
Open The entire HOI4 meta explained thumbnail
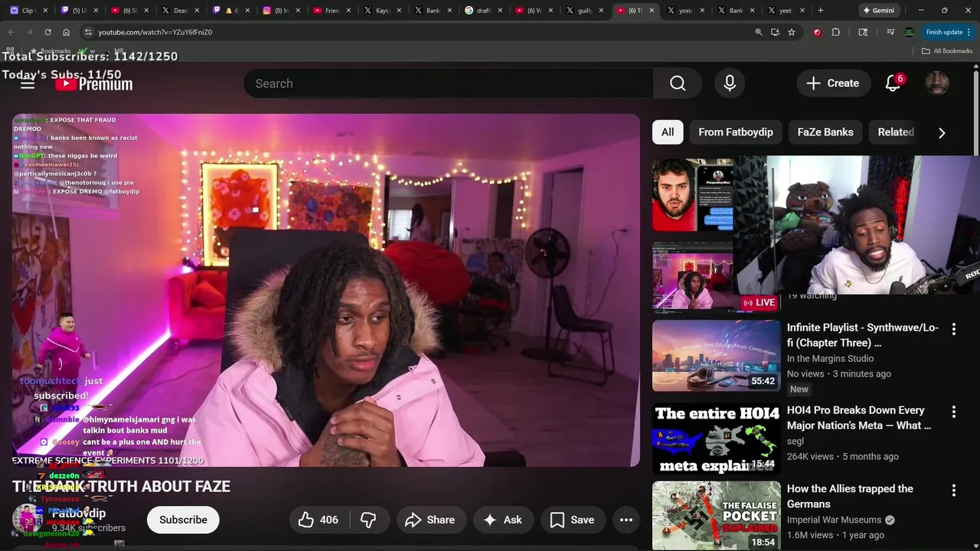click(717, 439)
